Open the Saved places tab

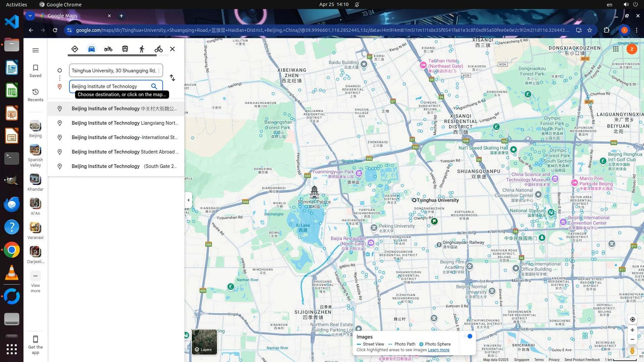tap(36, 70)
